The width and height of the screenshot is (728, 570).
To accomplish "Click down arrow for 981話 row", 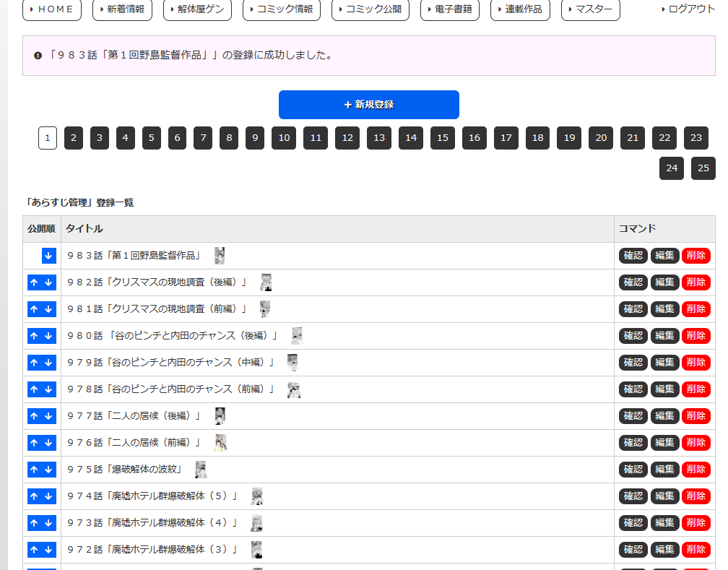I will 49,309.
